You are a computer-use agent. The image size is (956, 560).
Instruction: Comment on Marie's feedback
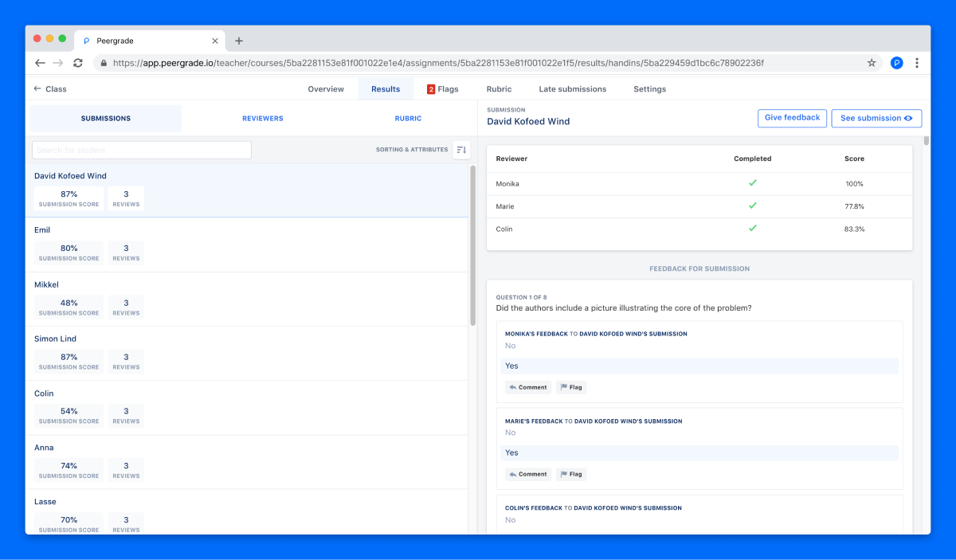(x=527, y=474)
